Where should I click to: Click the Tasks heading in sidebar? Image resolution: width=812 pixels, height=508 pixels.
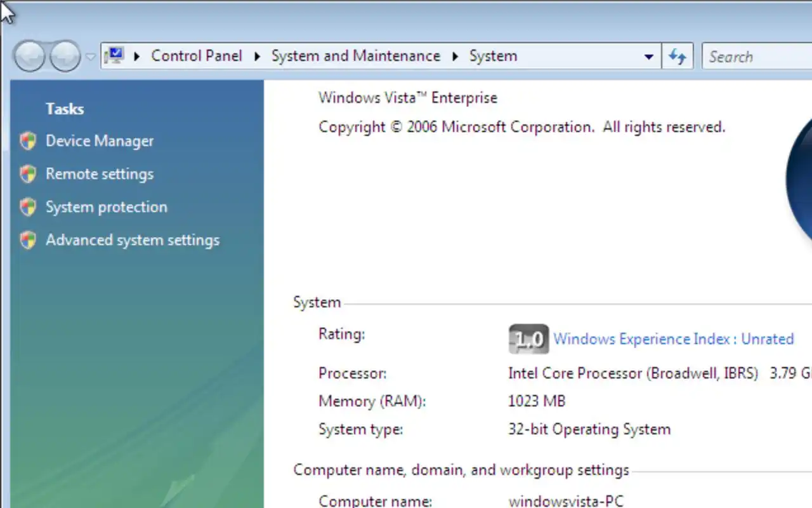coord(65,109)
